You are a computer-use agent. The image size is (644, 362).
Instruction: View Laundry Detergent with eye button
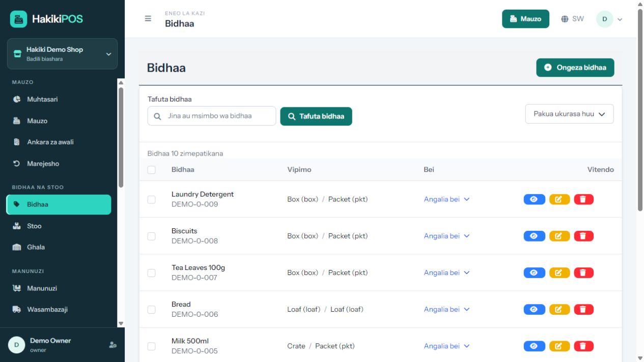point(534,199)
